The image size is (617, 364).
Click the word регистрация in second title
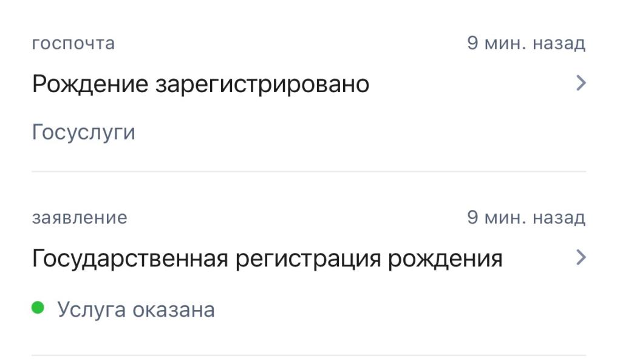308,259
